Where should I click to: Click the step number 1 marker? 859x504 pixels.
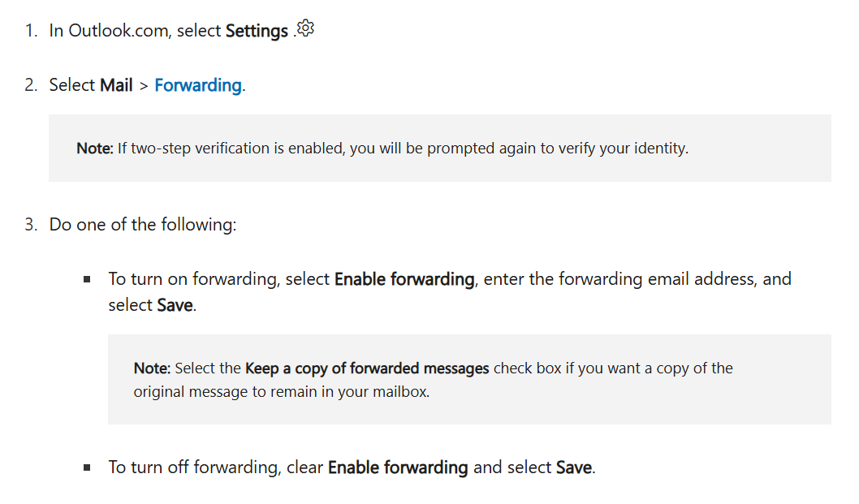click(x=31, y=31)
